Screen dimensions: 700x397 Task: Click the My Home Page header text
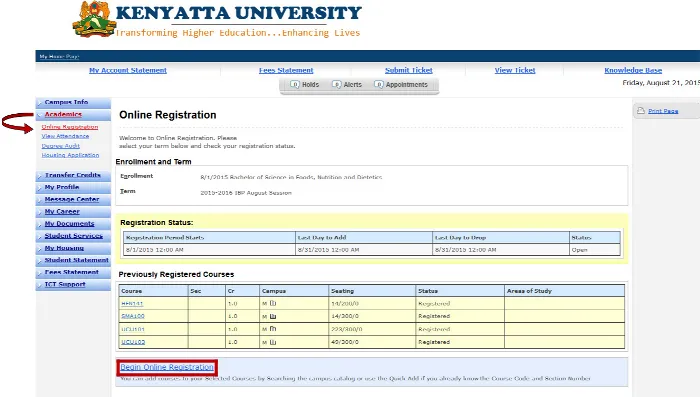pyautogui.click(x=59, y=57)
